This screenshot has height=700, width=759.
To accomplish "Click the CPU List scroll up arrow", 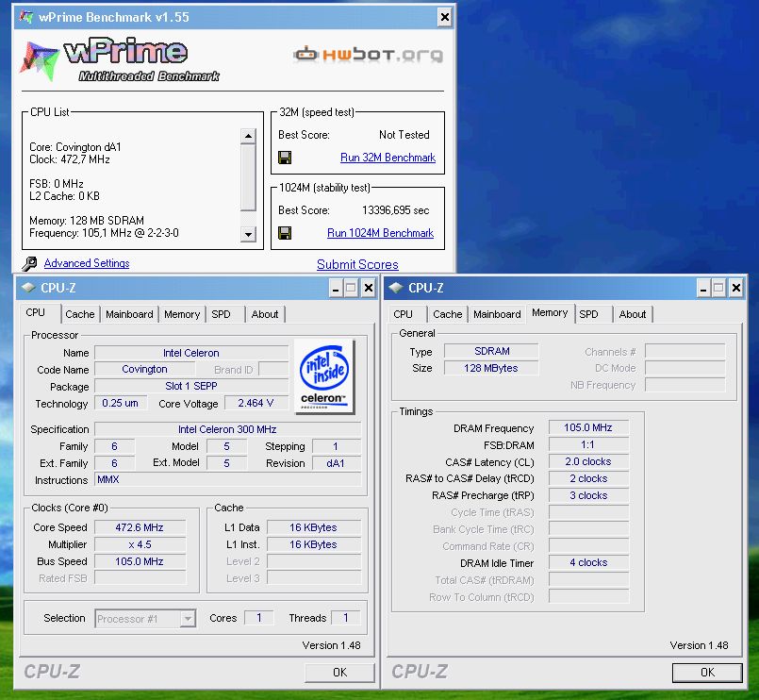I will [248, 136].
